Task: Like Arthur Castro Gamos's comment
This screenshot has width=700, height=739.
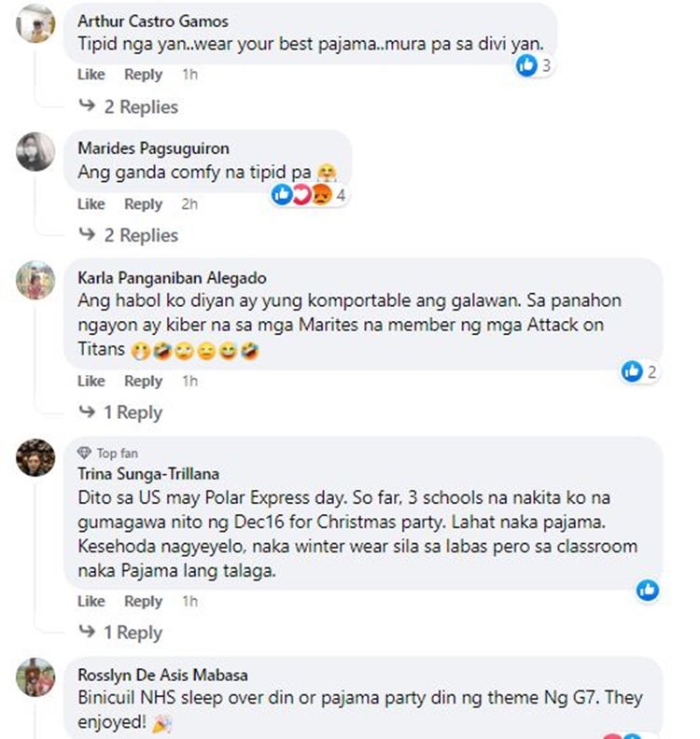Action: [91, 75]
